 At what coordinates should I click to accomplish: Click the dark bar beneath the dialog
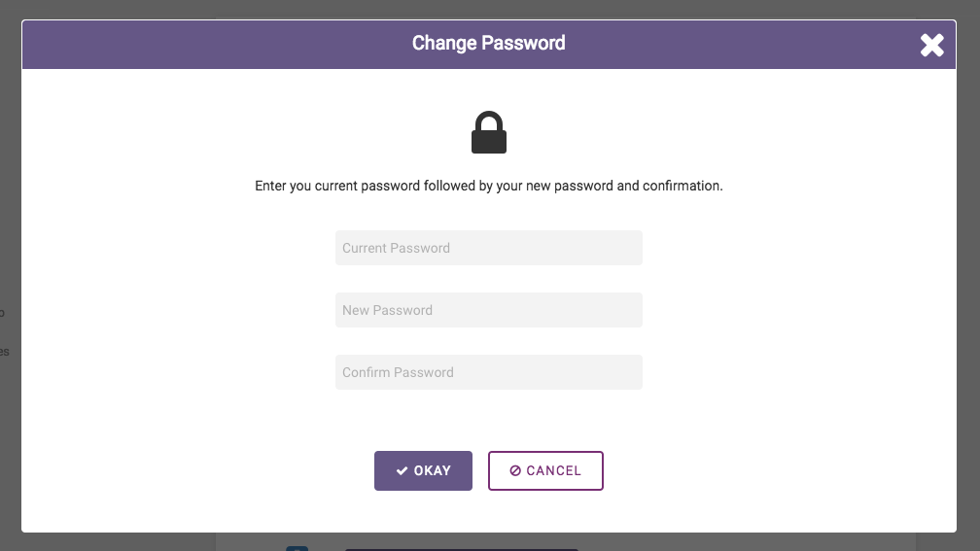pyautogui.click(x=462, y=550)
